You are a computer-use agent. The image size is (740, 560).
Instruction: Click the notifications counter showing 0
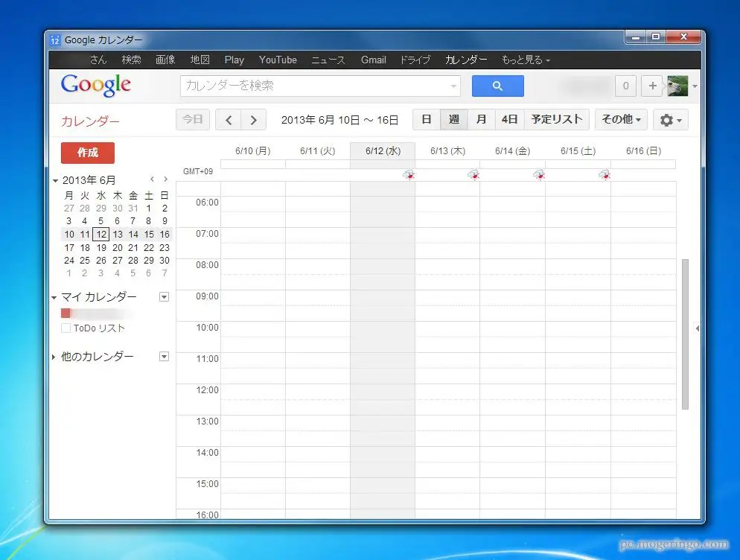click(625, 86)
